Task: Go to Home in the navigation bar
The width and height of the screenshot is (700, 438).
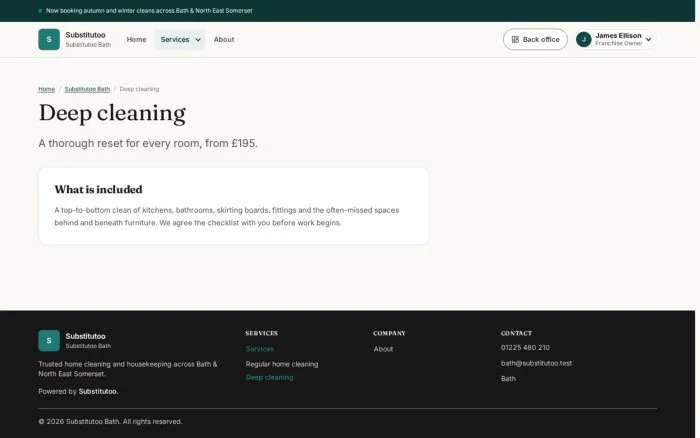Action: (x=136, y=39)
